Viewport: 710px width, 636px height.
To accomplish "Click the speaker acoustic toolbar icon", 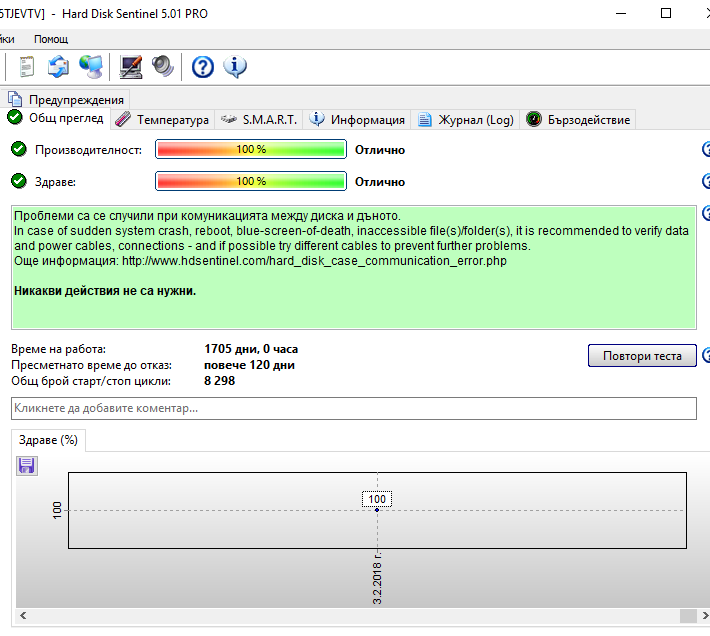I will [163, 67].
